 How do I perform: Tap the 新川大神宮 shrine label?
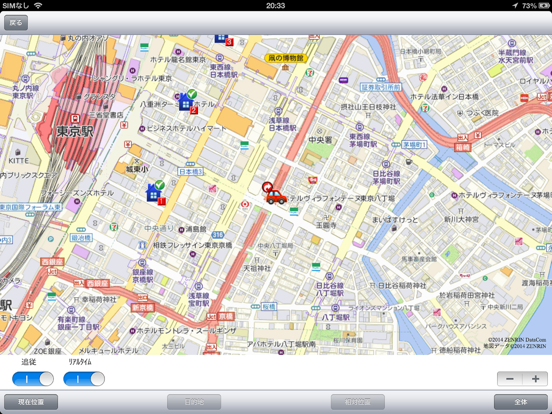point(461,219)
